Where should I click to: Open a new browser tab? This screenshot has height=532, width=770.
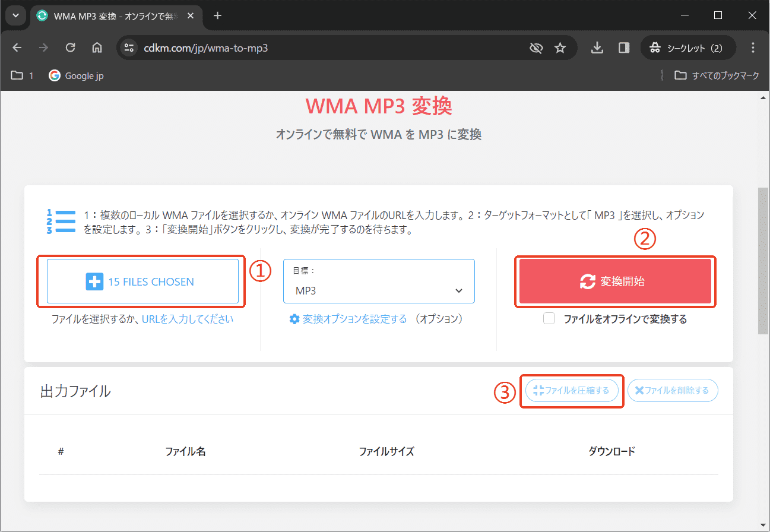point(217,15)
